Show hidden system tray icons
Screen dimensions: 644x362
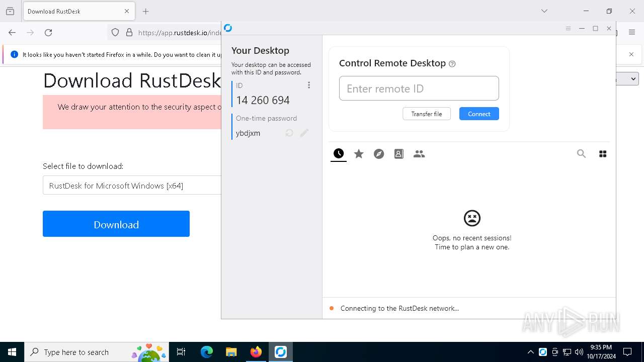pos(530,352)
